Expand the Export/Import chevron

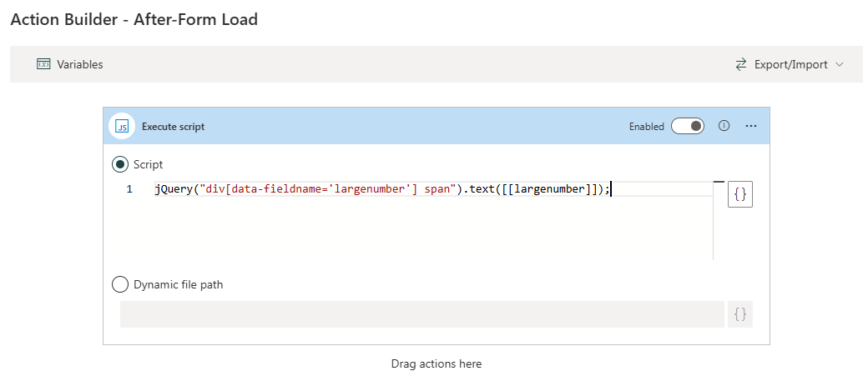point(840,64)
